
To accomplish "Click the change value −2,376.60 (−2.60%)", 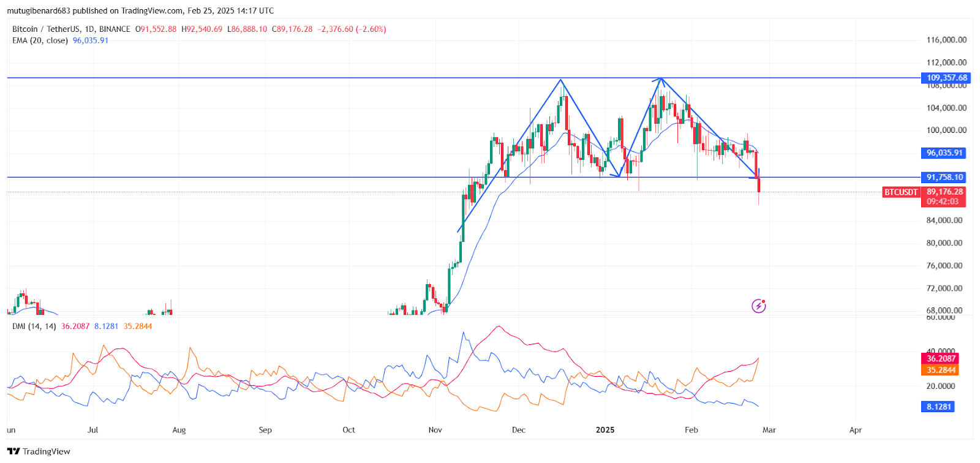I will (x=352, y=29).
